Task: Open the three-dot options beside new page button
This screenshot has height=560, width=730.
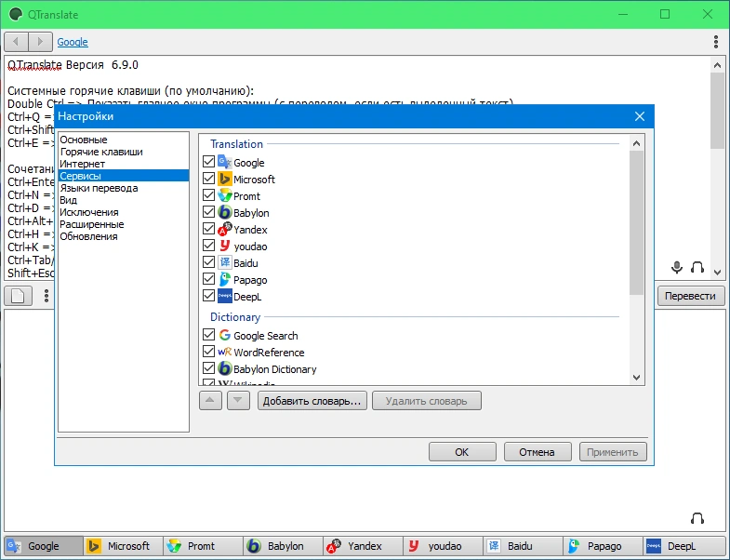Action: point(46,296)
